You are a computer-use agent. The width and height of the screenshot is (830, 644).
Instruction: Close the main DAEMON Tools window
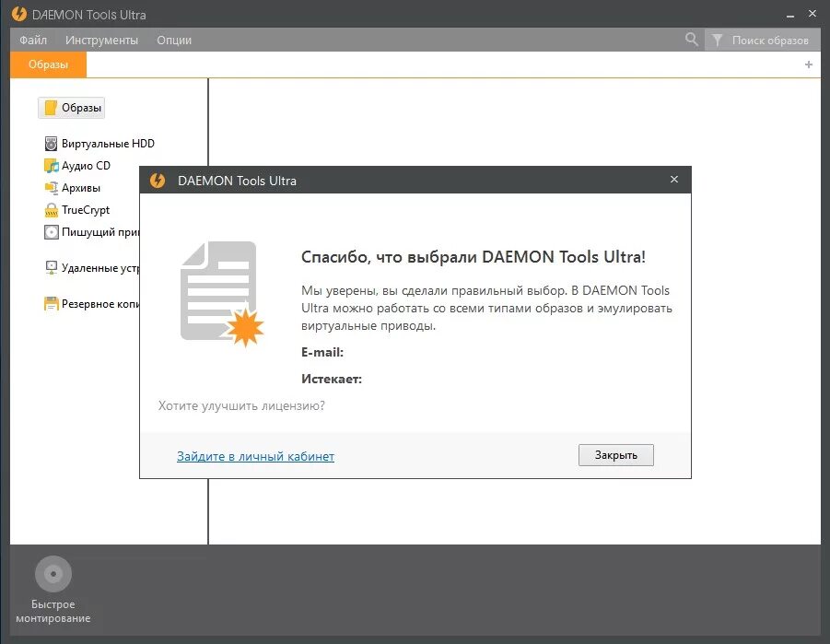tap(812, 13)
